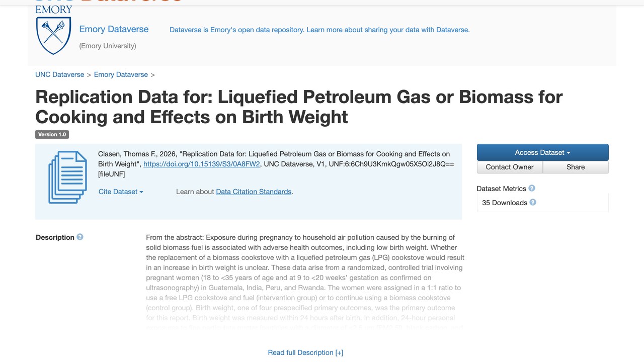This screenshot has height=362, width=644.
Task: Click the Emory University shield logo
Action: point(54,30)
